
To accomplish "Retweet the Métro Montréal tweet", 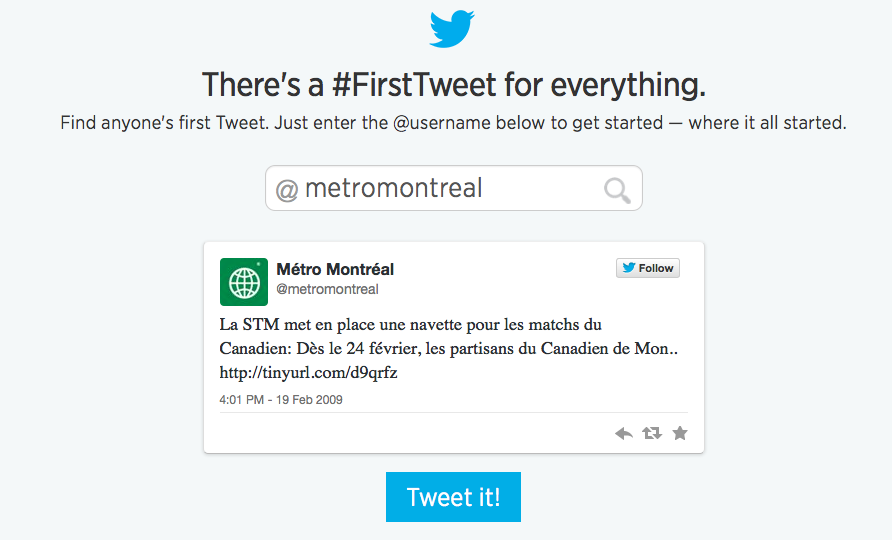I will point(652,433).
